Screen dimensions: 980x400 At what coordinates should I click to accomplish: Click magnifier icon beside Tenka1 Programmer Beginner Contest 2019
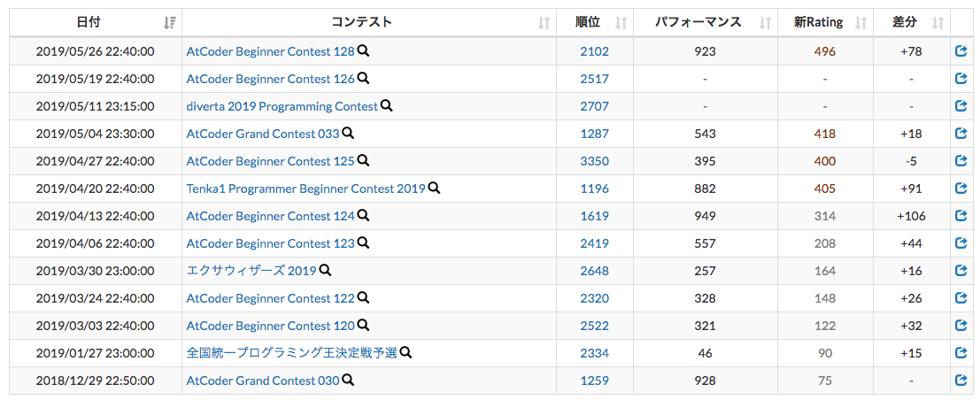click(x=434, y=188)
